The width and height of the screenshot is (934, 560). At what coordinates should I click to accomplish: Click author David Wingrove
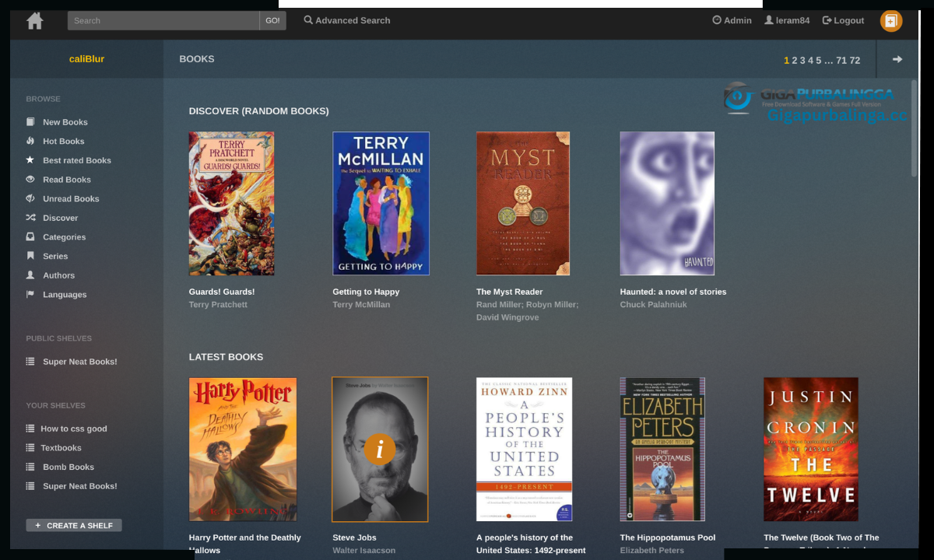(507, 317)
